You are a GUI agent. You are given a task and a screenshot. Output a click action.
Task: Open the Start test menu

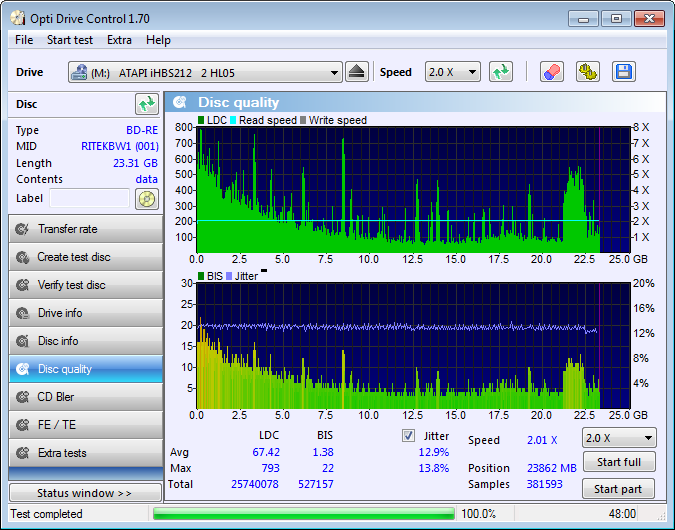coord(70,40)
